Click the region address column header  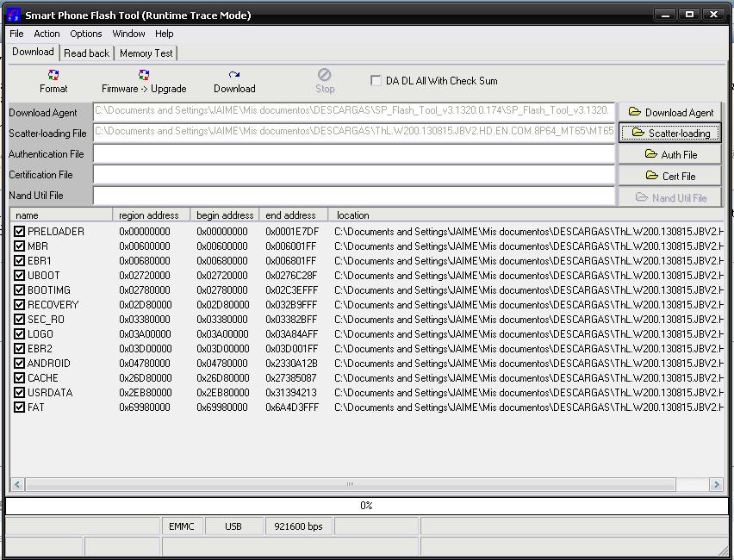(x=152, y=215)
